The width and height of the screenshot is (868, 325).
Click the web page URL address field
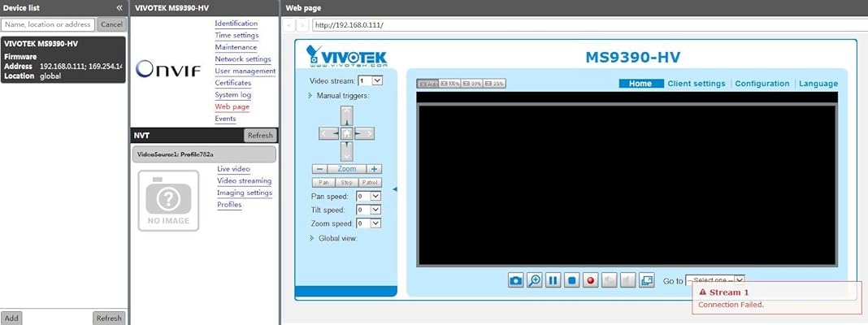(589, 25)
